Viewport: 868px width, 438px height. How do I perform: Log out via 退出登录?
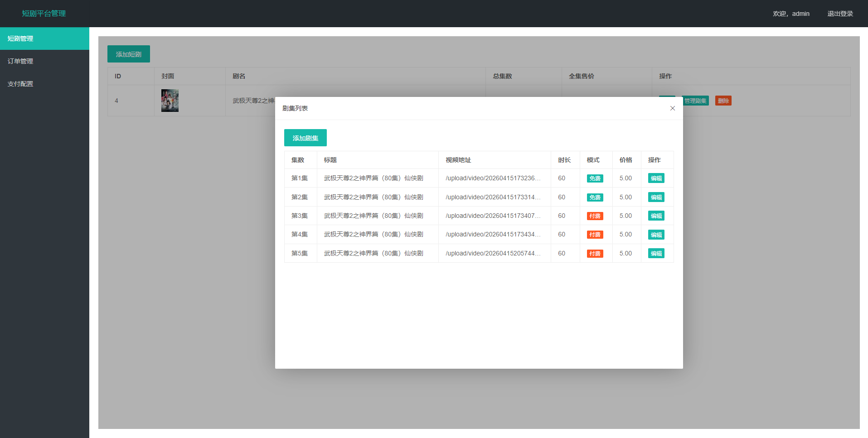840,14
